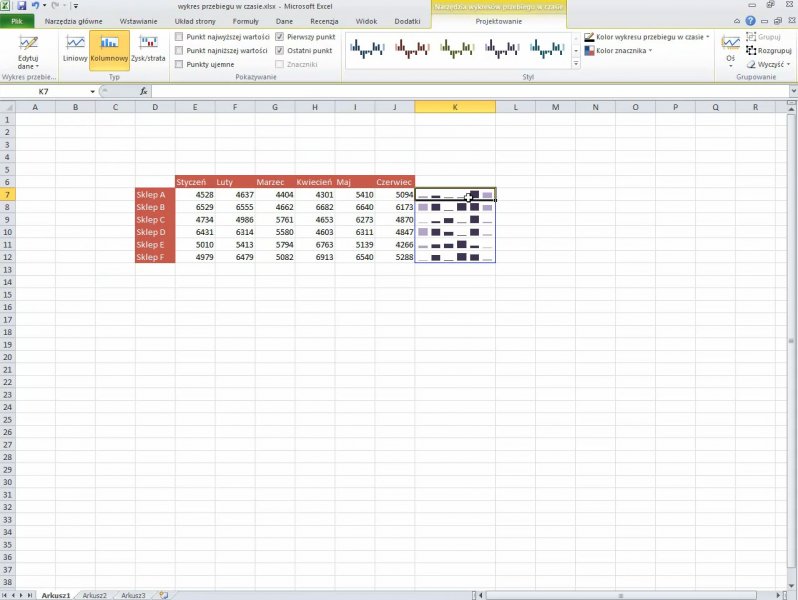
Task: Click the Save icon in quick access toolbar
Action: 21,6
